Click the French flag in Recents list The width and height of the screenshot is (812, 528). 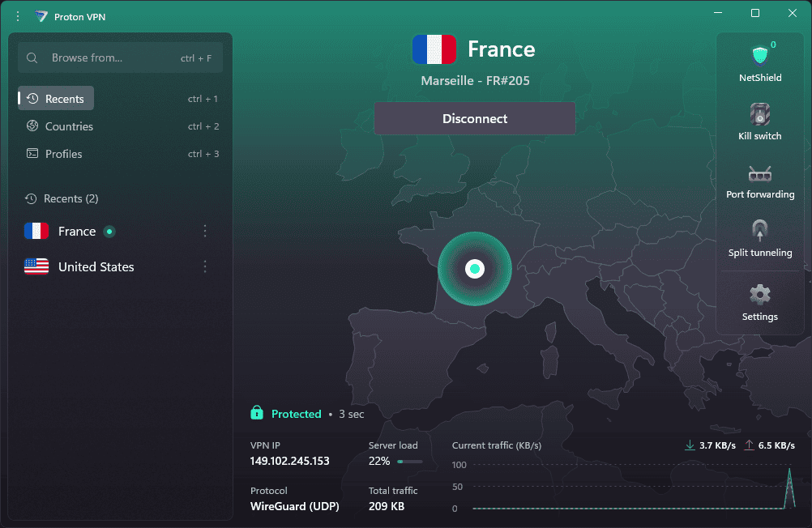[x=36, y=232]
